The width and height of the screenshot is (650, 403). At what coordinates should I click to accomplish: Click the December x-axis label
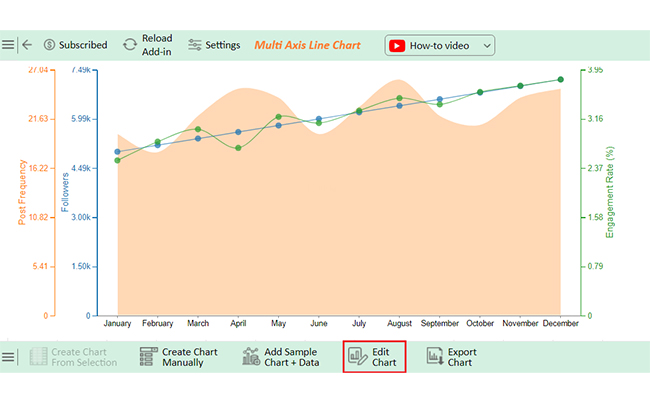[560, 323]
